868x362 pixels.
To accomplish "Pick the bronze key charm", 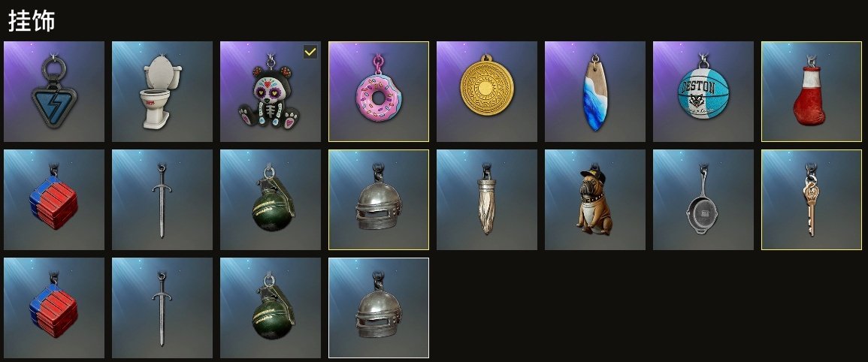I will 812,200.
